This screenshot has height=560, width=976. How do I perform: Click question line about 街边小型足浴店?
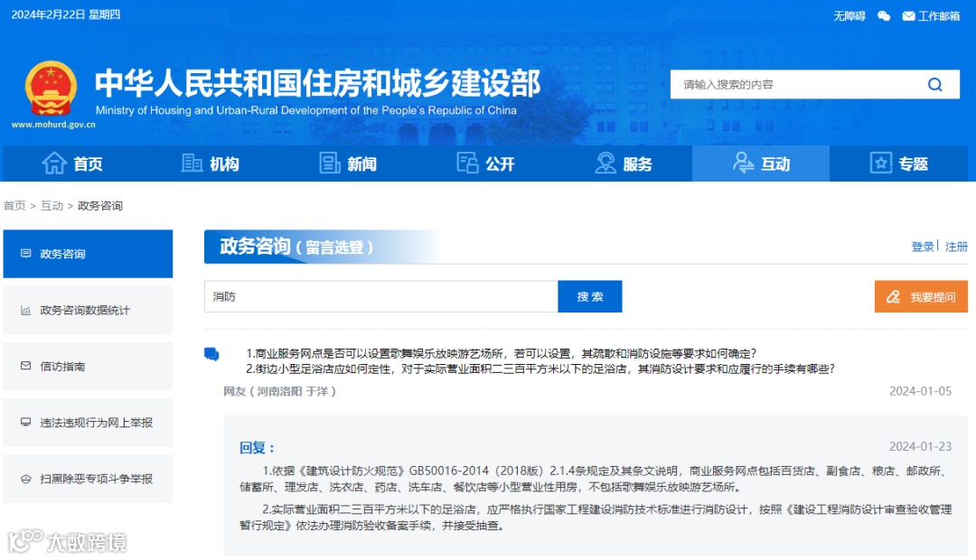540,369
